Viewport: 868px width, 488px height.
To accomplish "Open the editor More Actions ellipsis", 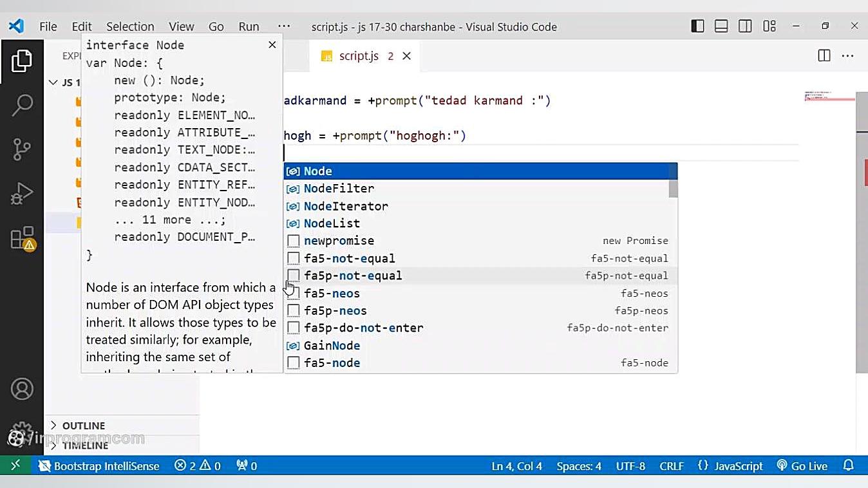I will coord(847,56).
